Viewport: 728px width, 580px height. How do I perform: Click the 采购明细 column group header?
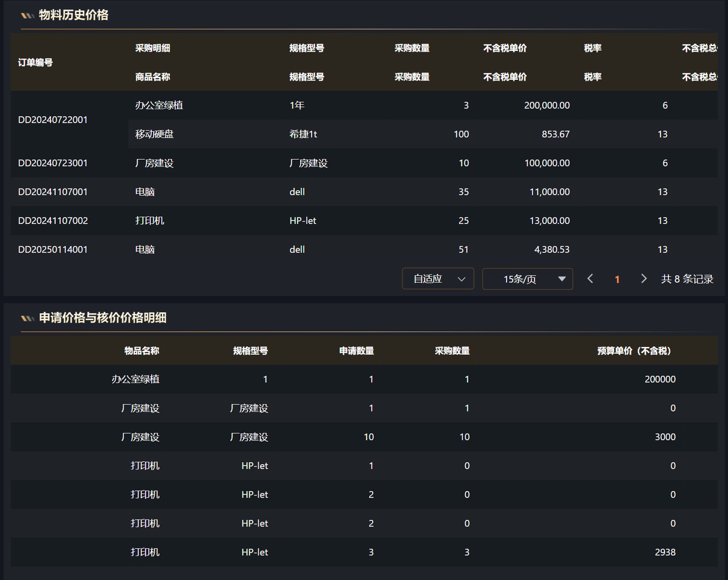(x=148, y=48)
